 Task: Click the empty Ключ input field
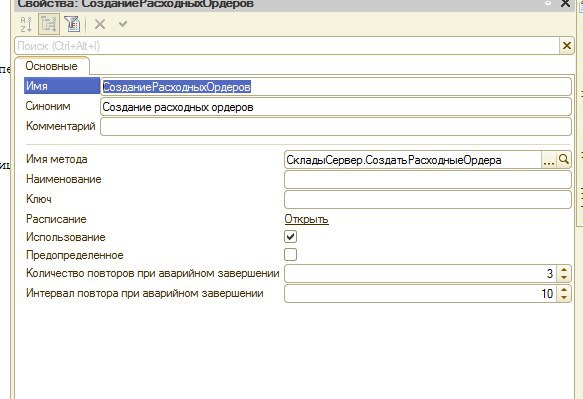pyautogui.click(x=428, y=200)
